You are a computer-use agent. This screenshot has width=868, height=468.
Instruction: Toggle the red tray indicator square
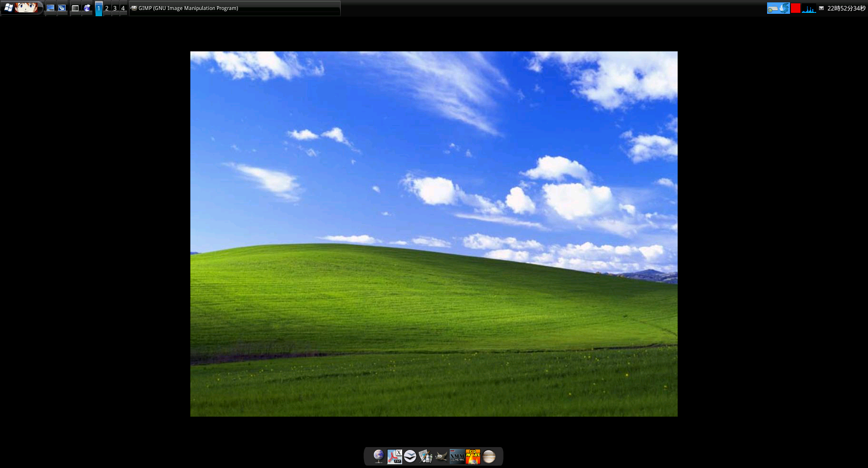pos(795,8)
